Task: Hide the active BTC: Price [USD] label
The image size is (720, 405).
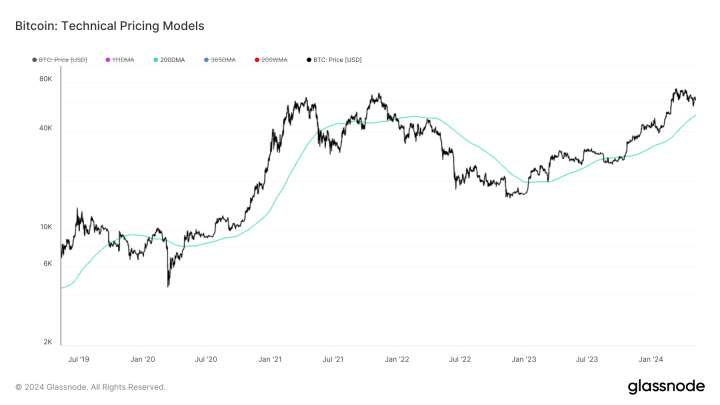Action: coord(338,60)
